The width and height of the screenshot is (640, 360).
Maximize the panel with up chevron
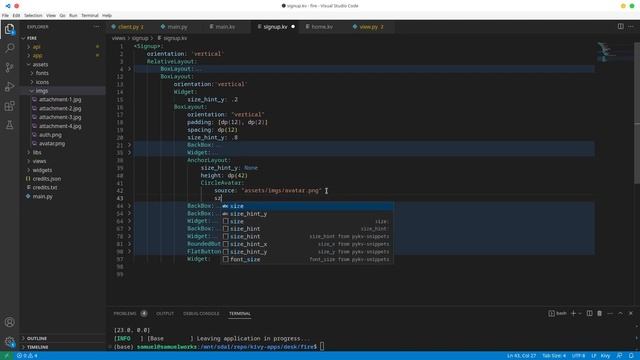click(620, 313)
